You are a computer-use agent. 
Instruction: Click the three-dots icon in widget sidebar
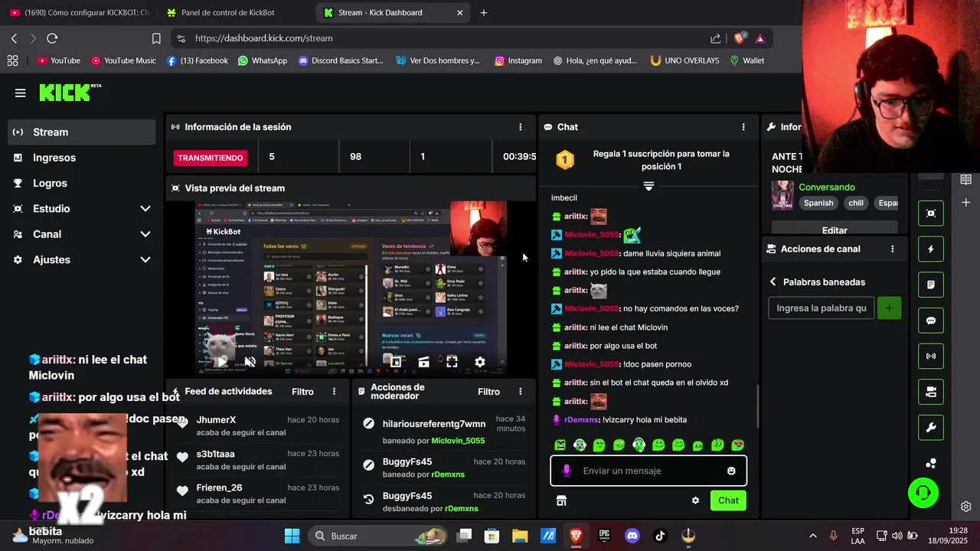(931, 463)
